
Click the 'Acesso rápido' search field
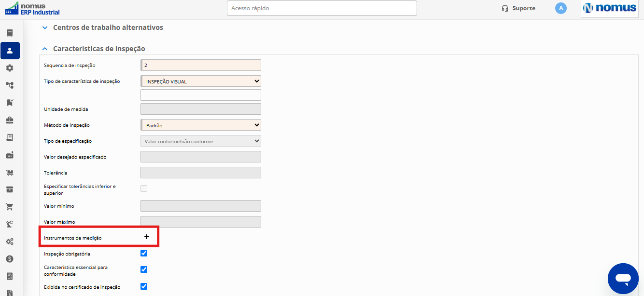click(322, 8)
